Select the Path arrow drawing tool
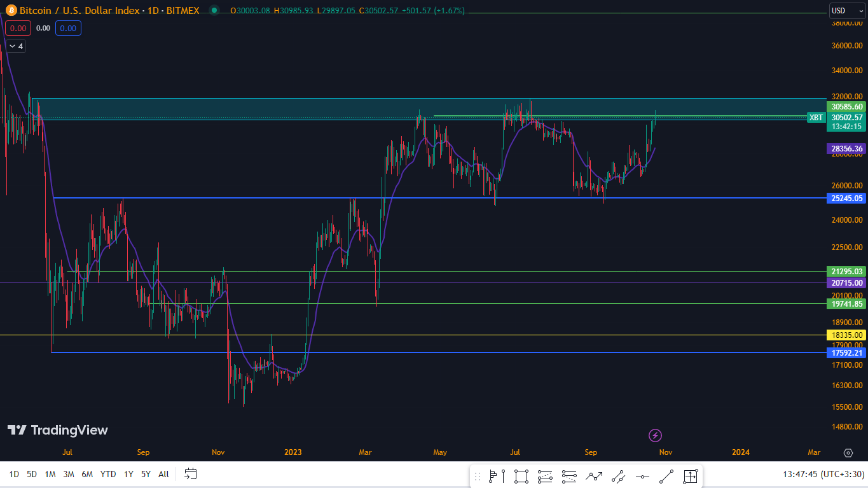The image size is (868, 488). click(594, 476)
